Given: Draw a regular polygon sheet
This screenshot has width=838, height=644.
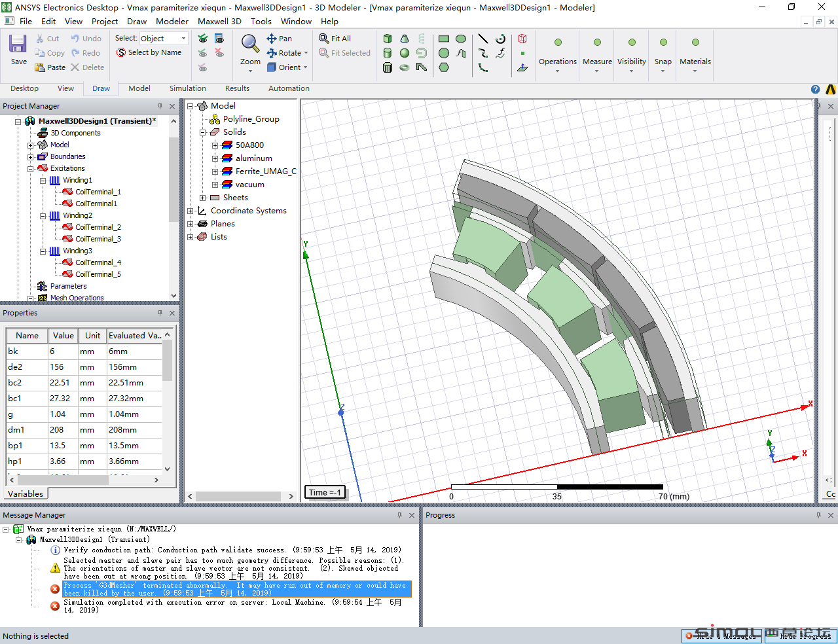Looking at the screenshot, I should [444, 67].
